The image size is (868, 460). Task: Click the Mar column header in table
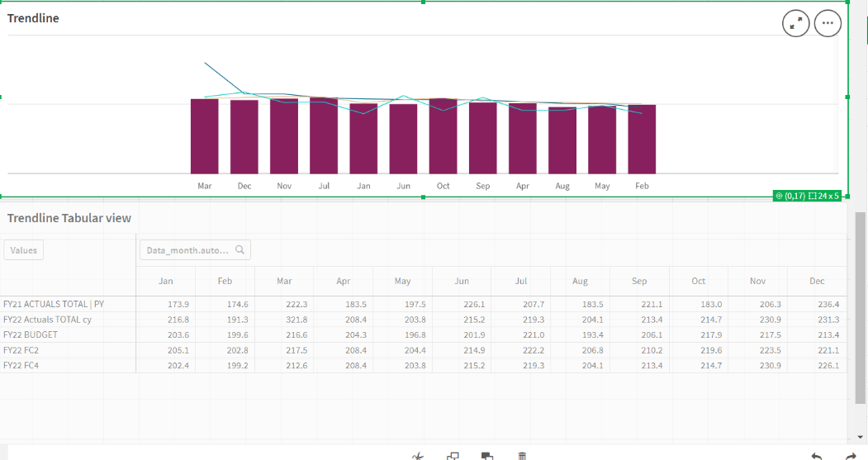pyautogui.click(x=284, y=281)
